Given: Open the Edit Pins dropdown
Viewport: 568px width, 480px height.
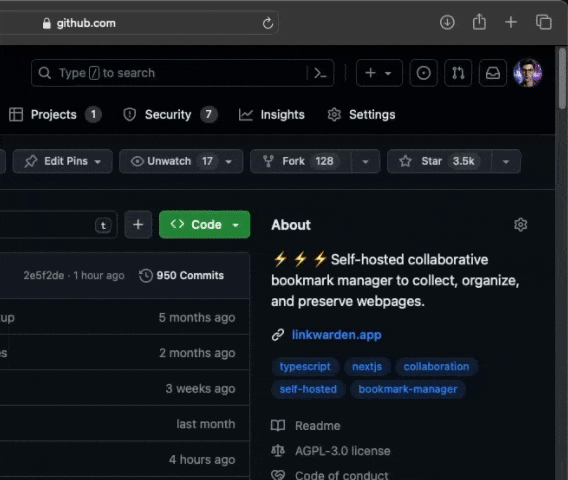Looking at the screenshot, I should [63, 161].
